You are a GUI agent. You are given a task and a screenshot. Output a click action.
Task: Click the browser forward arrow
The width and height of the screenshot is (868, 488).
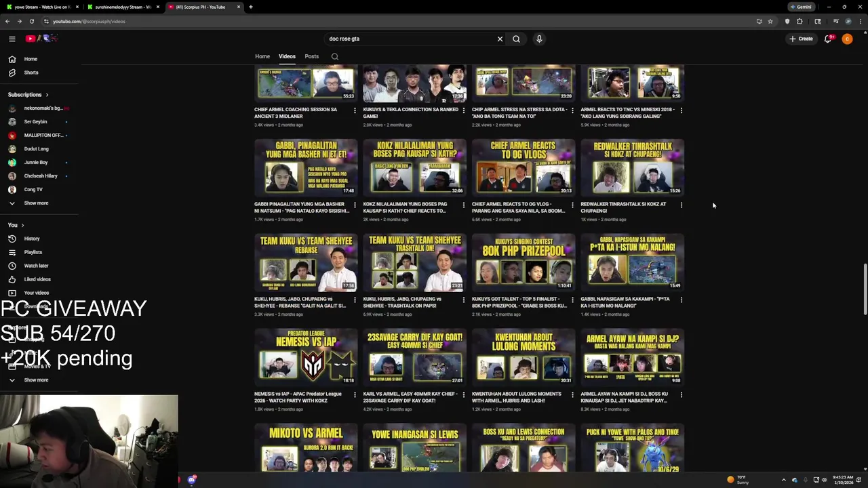pos(19,21)
